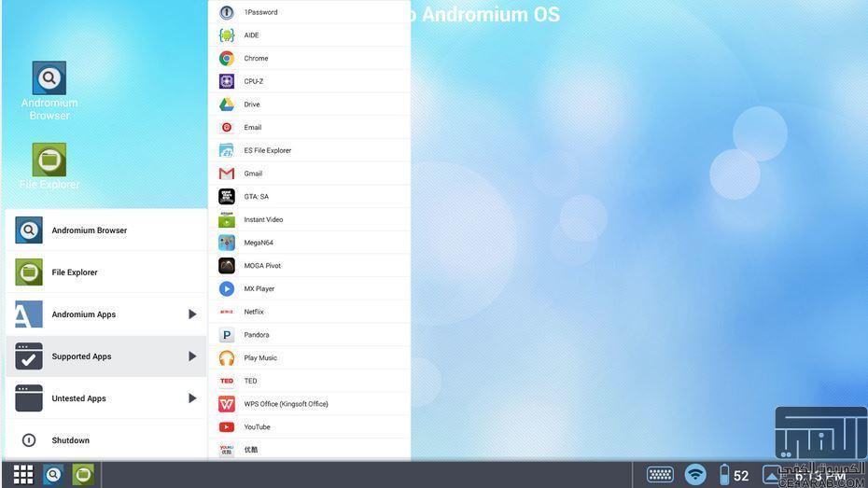Launch ES File Explorer icon
The image size is (868, 488).
tap(227, 150)
